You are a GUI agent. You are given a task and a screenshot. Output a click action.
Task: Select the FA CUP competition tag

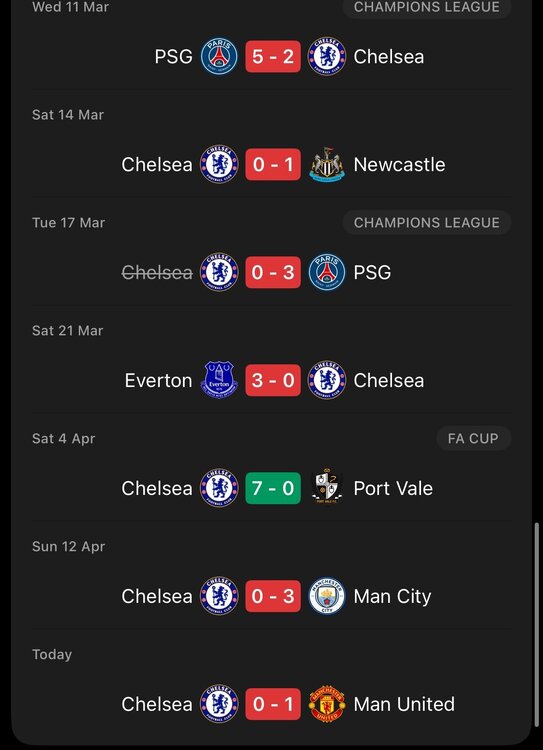(473, 438)
